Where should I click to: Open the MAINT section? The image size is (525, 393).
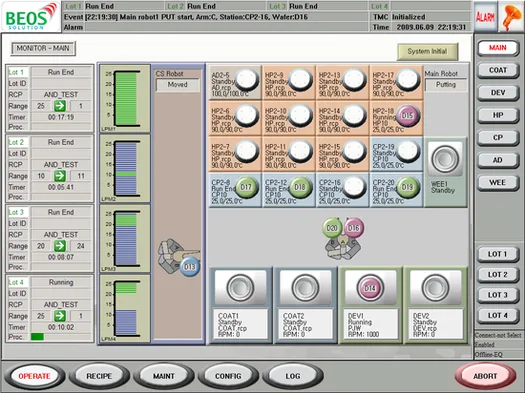[164, 376]
